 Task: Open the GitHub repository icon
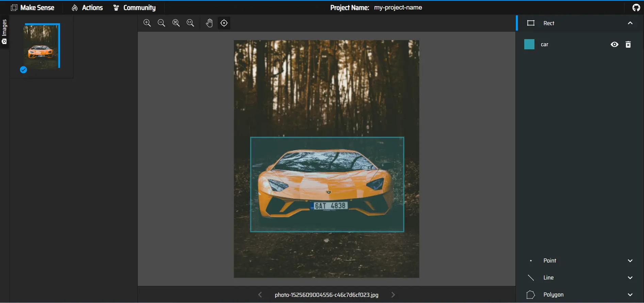pyautogui.click(x=636, y=7)
